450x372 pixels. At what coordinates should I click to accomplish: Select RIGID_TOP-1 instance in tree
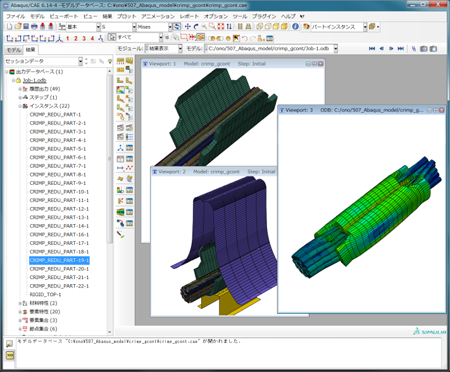coord(45,295)
